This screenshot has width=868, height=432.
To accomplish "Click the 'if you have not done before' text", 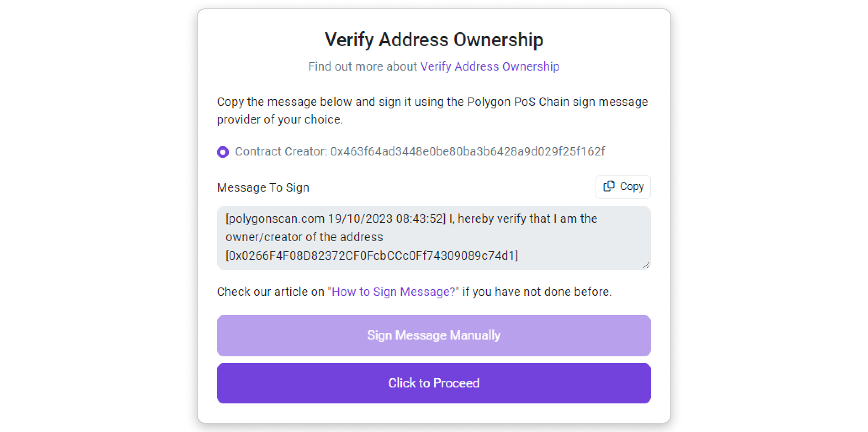I will point(537,292).
